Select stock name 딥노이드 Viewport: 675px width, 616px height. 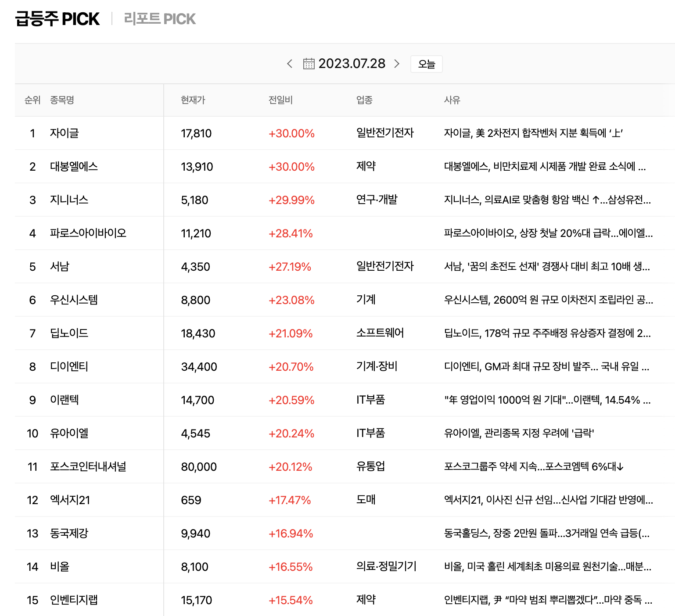point(69,333)
